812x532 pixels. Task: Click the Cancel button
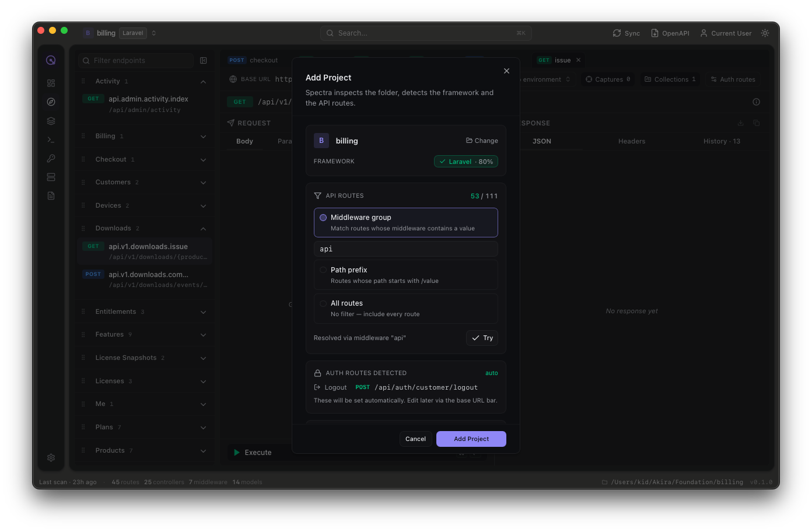point(415,439)
